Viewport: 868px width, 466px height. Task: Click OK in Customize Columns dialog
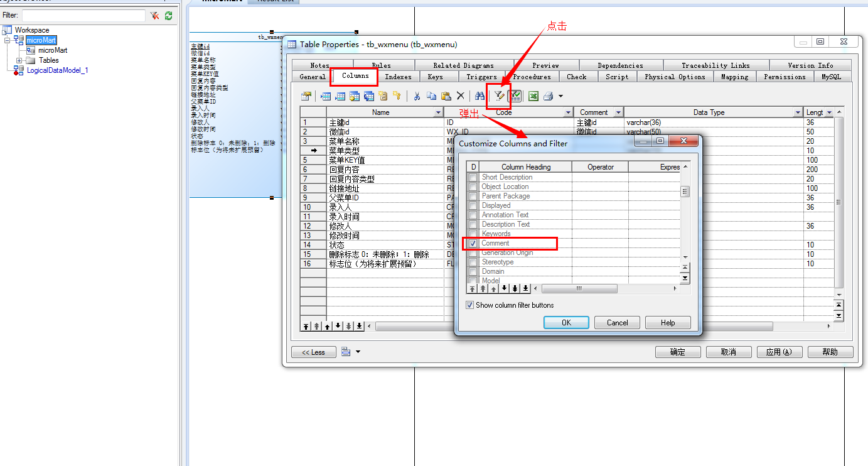pos(566,323)
